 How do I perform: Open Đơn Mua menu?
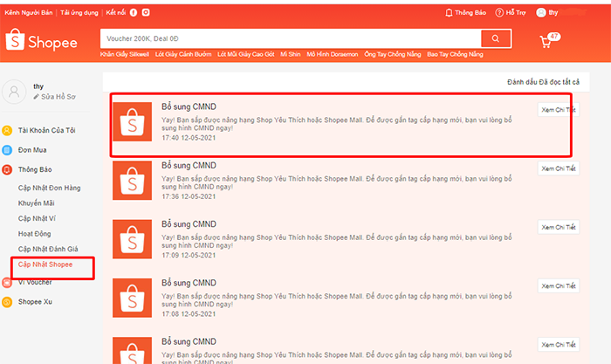pyautogui.click(x=32, y=150)
